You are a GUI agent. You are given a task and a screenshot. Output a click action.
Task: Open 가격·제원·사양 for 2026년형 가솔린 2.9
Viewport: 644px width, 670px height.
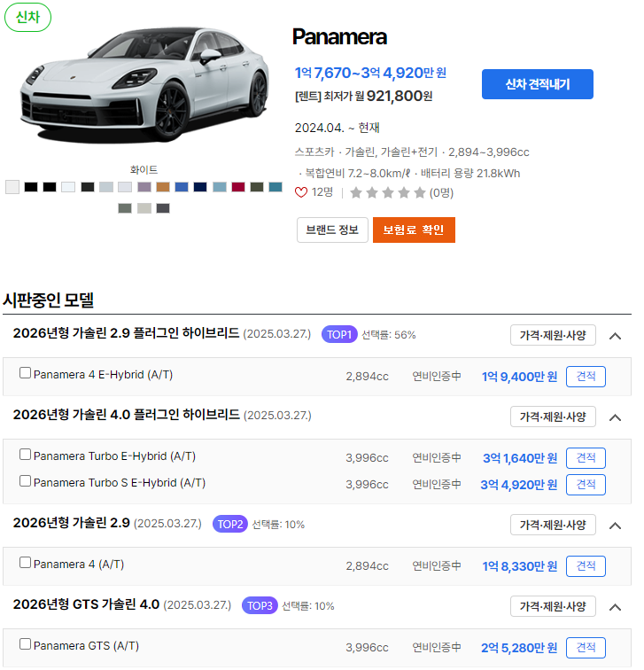pos(553,525)
